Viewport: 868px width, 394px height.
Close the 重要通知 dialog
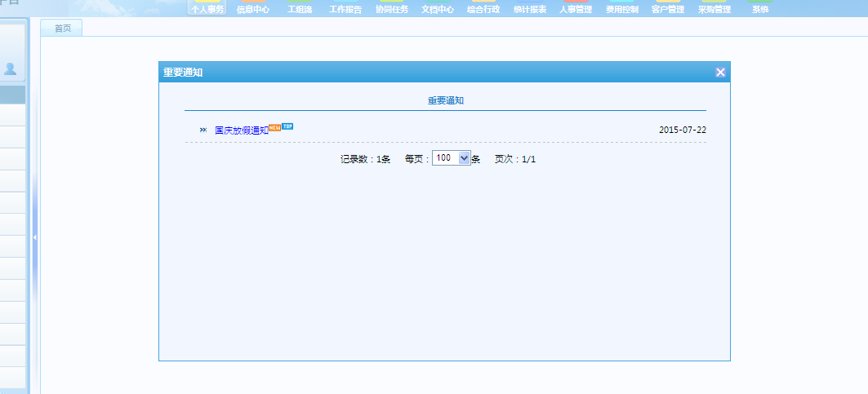(x=720, y=73)
